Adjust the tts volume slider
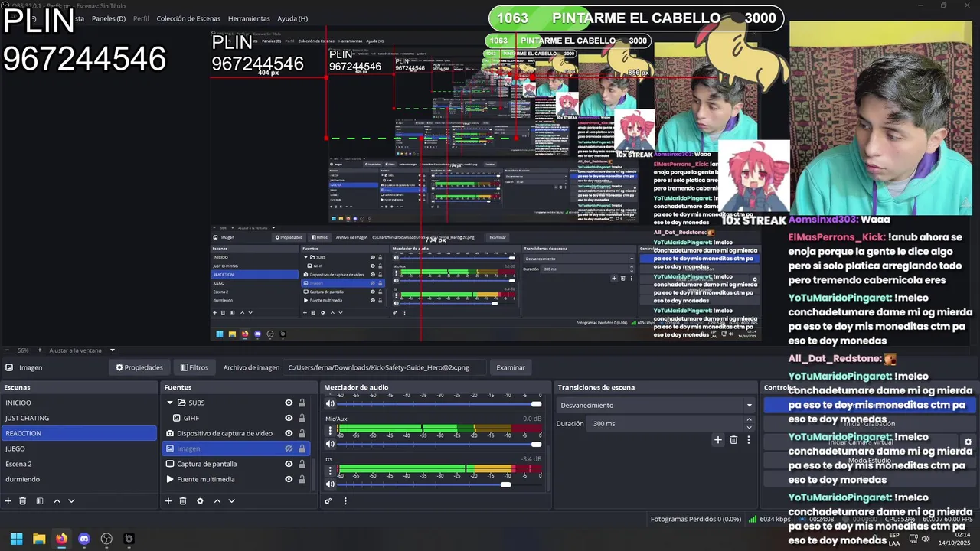Screen dimensions: 980x551 tap(505, 484)
